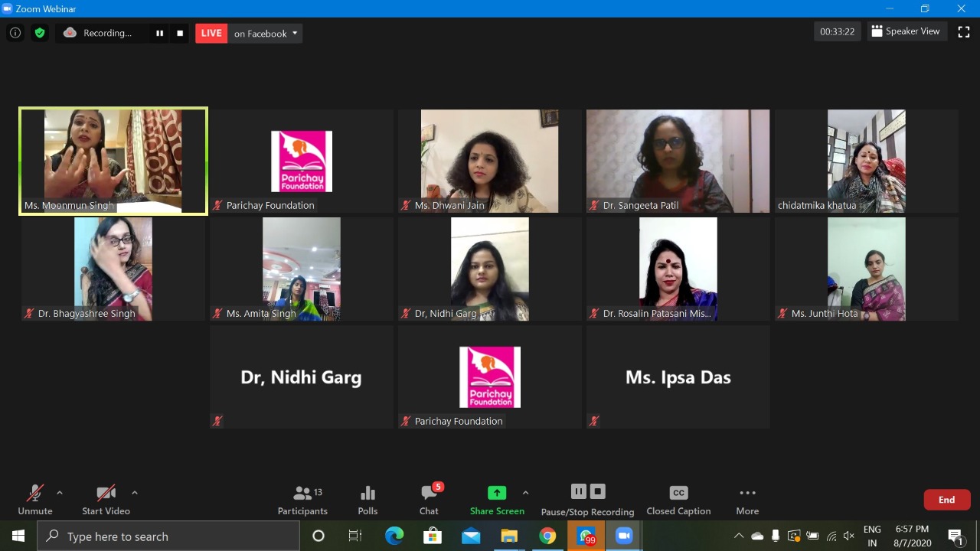Select Dr. Bhagyashree Singh's video tile
Viewport: 980px width, 551px height.
click(113, 269)
